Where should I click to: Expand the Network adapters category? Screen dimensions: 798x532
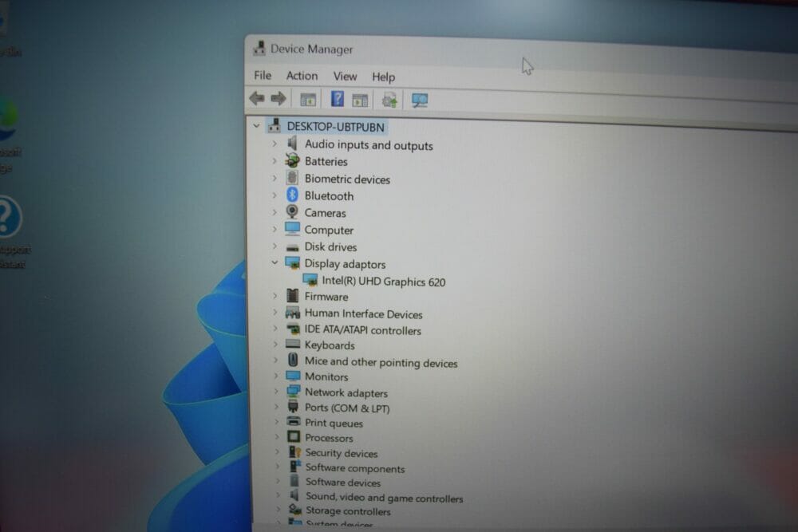[276, 391]
